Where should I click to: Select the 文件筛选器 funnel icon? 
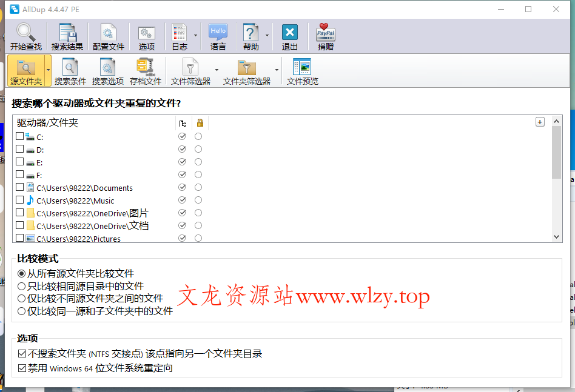[x=190, y=67]
